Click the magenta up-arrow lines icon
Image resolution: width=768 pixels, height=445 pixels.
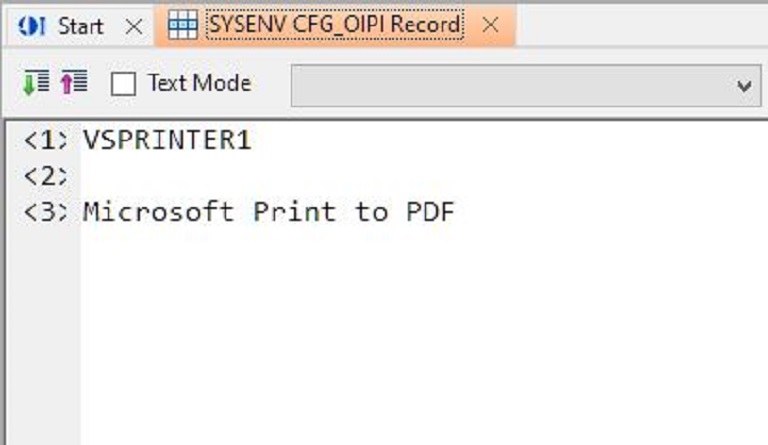[74, 82]
